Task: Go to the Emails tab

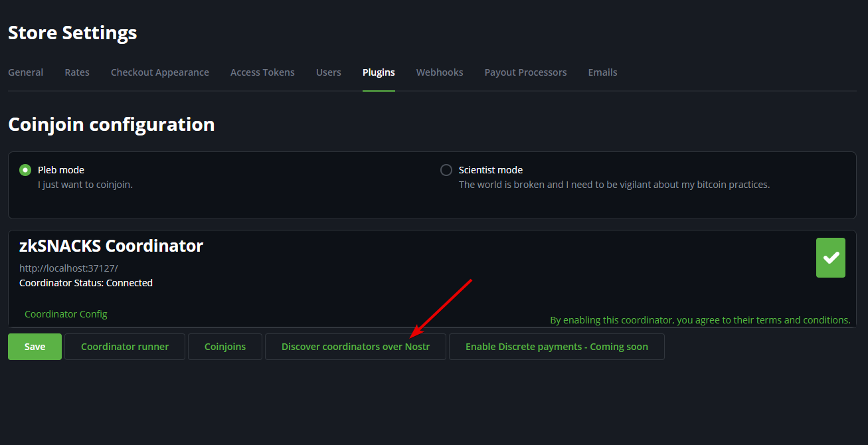Action: [x=602, y=72]
